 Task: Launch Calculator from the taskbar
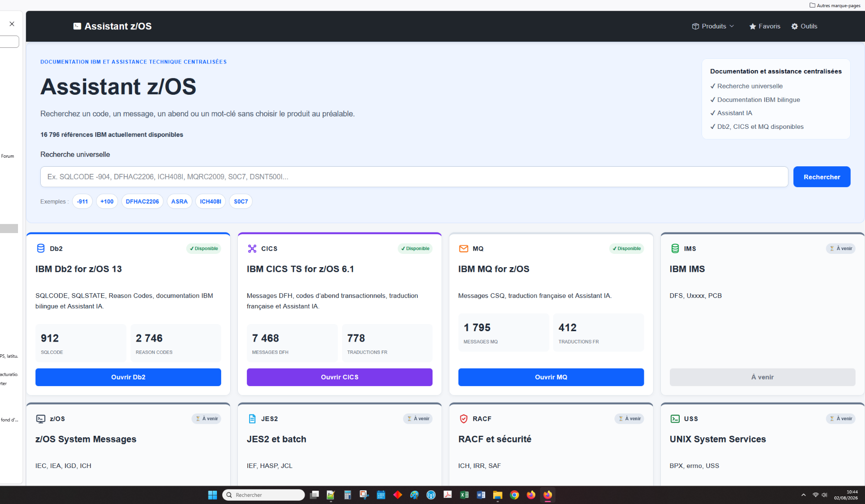click(x=347, y=495)
